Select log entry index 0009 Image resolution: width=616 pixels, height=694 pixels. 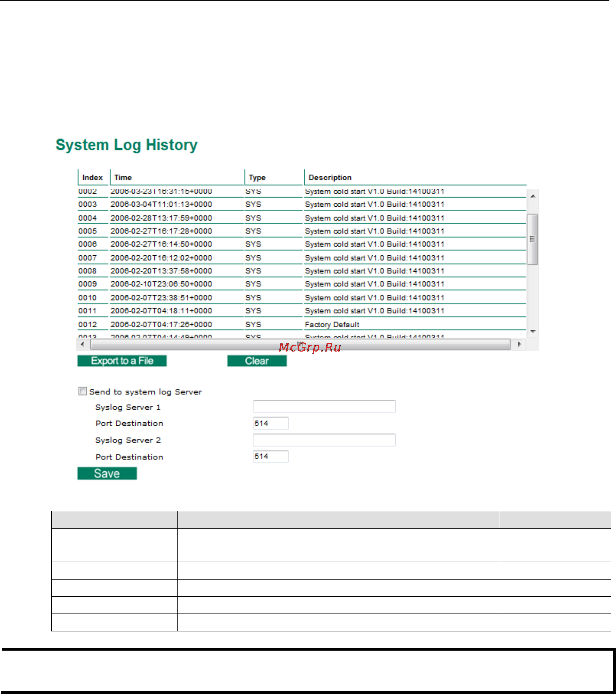88,284
